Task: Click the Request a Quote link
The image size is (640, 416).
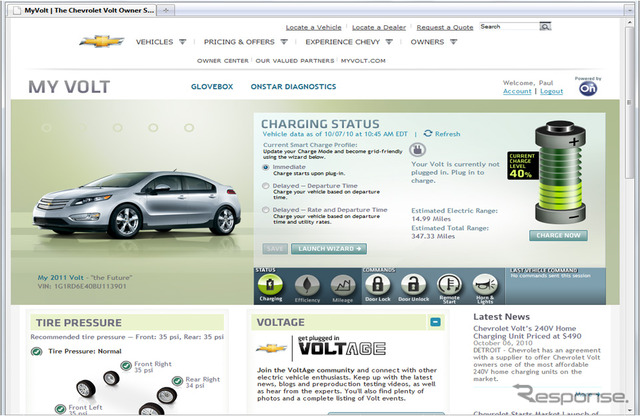Action: (x=445, y=27)
